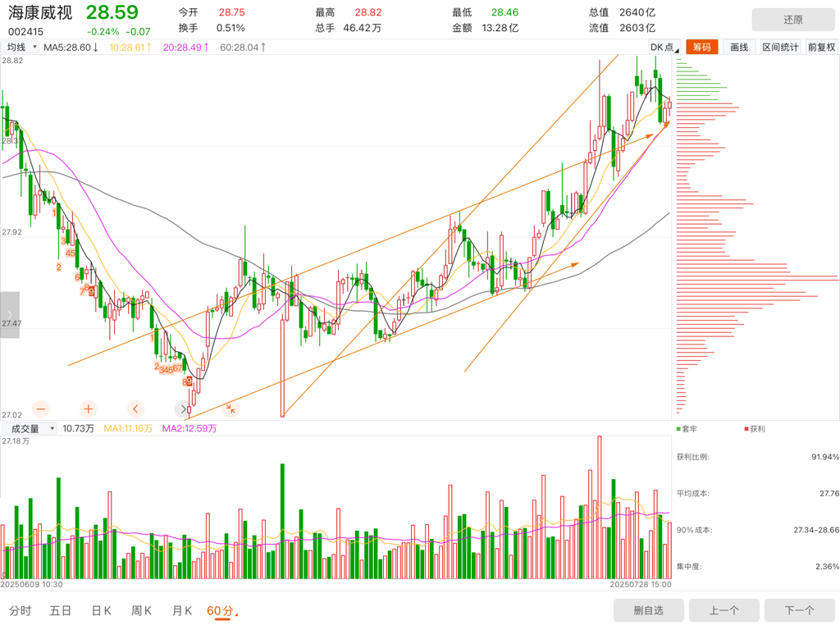840x630 pixels.
Task: Open the 成交量 indicator dropdown
Action: [29, 428]
